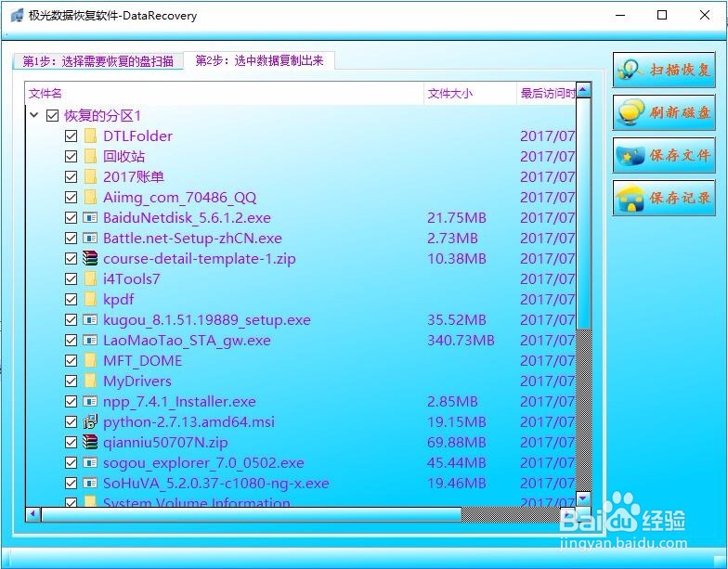The height and width of the screenshot is (569, 728).
Task: Click the kugou setup exe icon
Action: (90, 319)
